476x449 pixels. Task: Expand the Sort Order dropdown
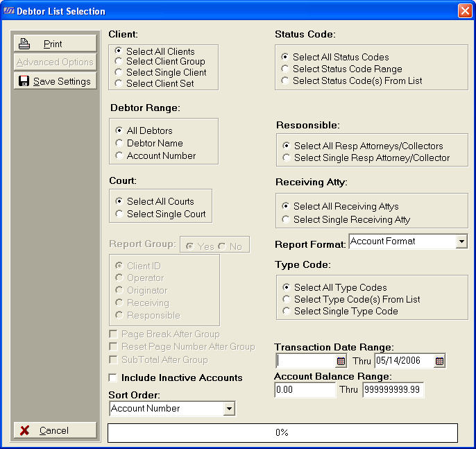point(229,409)
